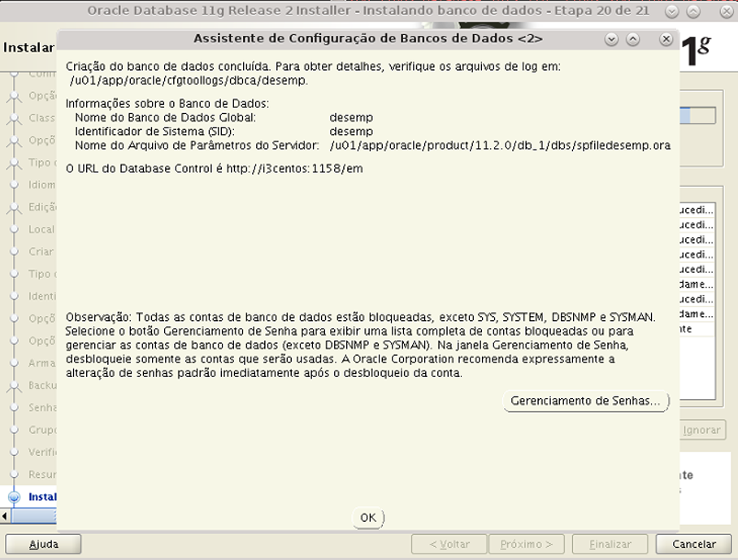Click the desemp SID value

point(351,132)
